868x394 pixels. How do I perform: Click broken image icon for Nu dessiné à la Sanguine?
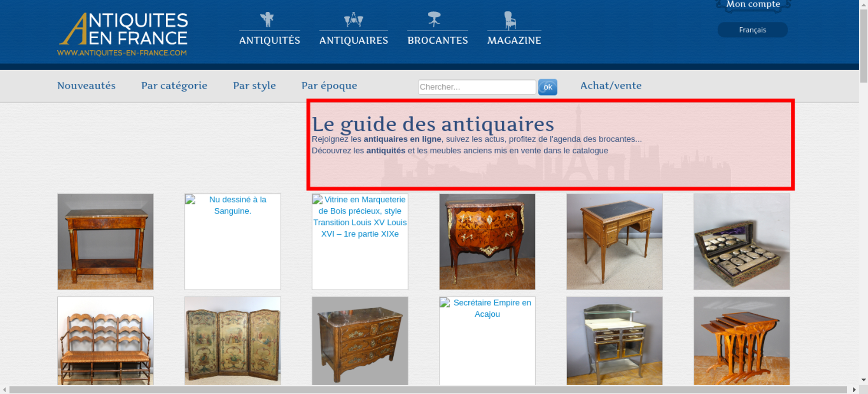click(191, 200)
